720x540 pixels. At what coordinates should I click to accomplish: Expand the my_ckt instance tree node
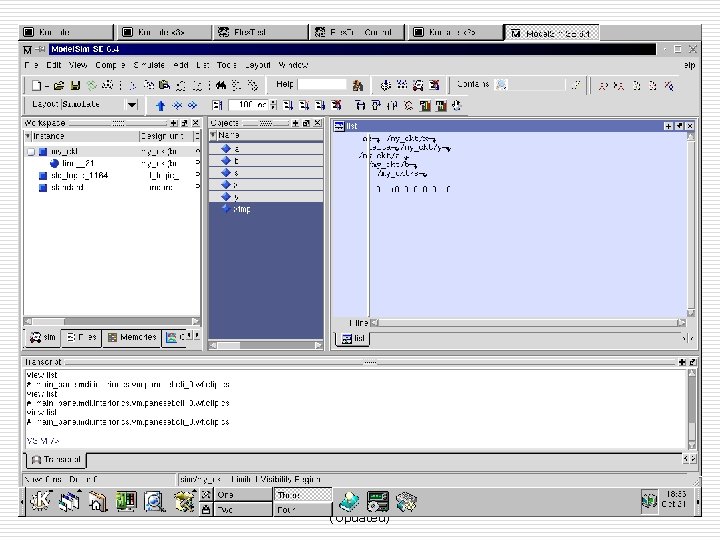(x=31, y=152)
